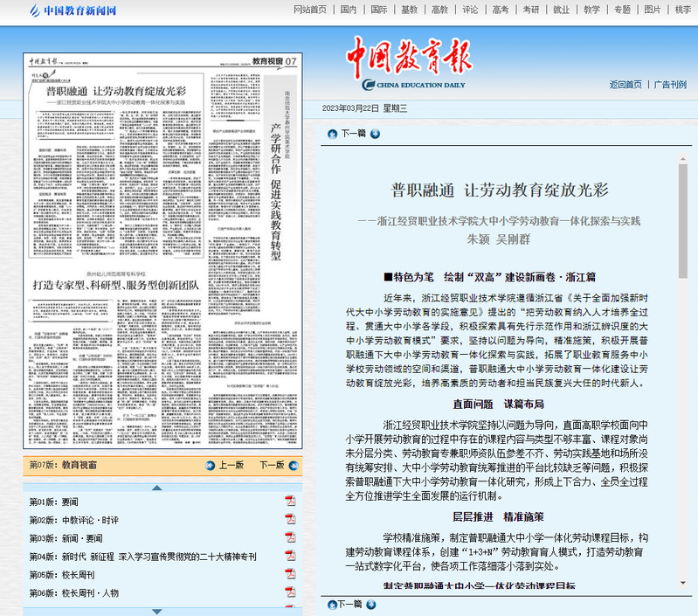Download PDF of 第02版 中教评论·时评

[290, 520]
